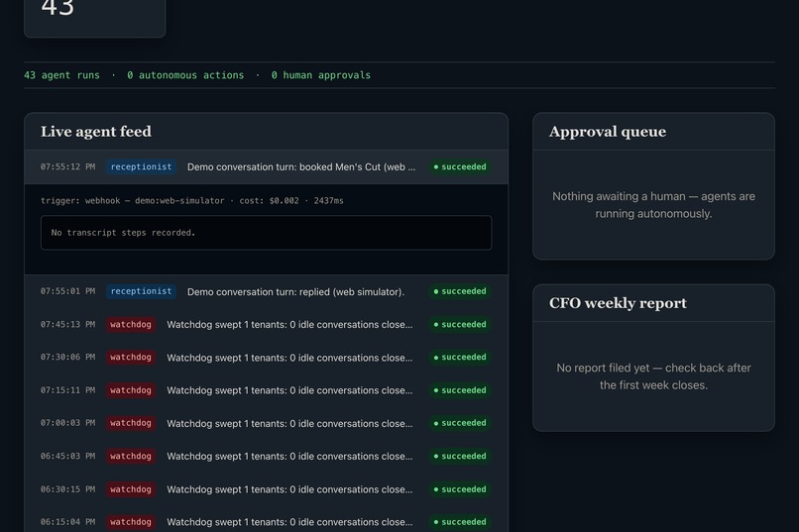
Task: Click the "CFO weekly report" heading
Action: 619,303
